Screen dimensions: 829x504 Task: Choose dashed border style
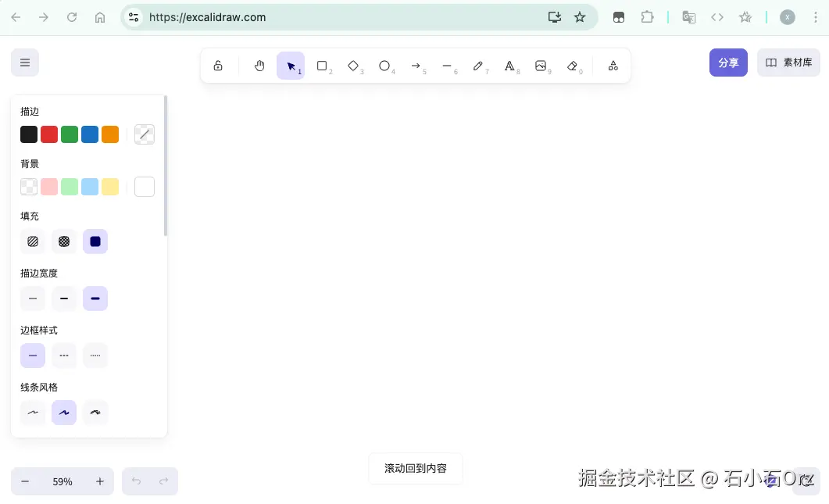coord(64,356)
